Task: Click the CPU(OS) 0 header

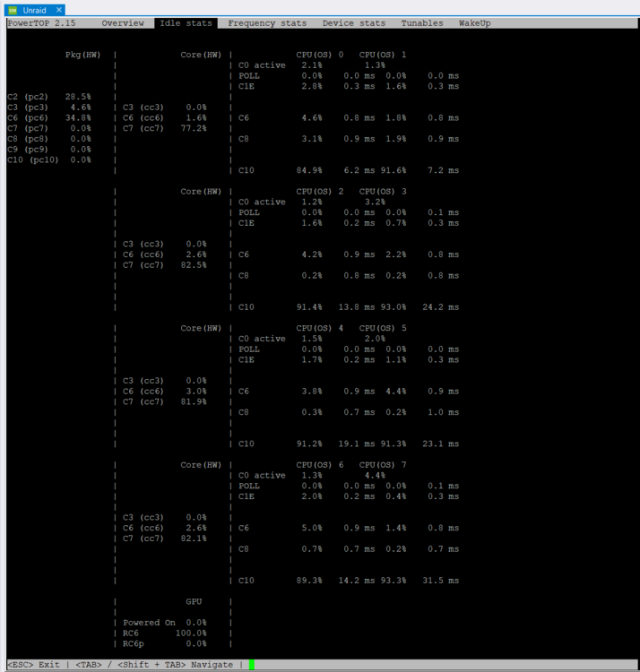Action: tap(320, 55)
